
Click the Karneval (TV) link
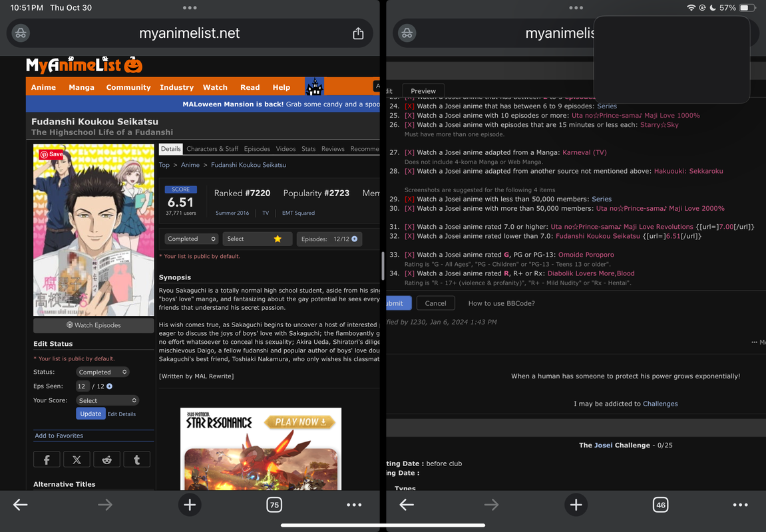tap(584, 152)
